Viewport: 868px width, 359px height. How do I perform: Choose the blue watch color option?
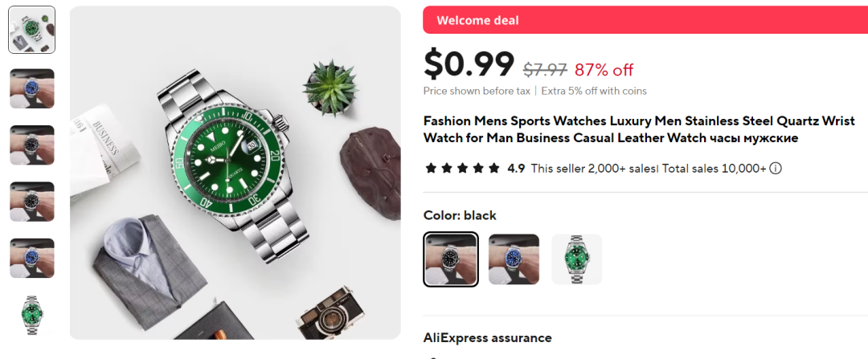(x=514, y=259)
